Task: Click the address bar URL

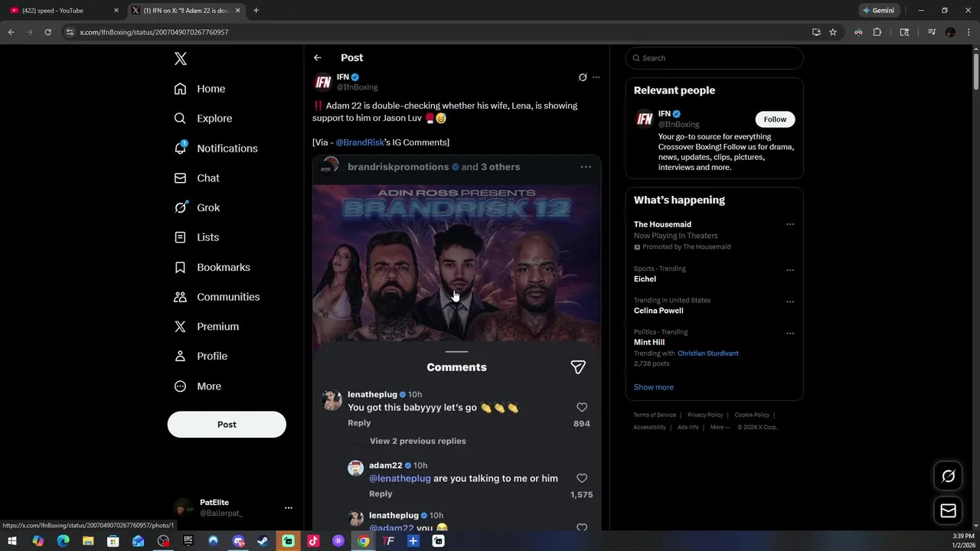Action: [x=154, y=32]
